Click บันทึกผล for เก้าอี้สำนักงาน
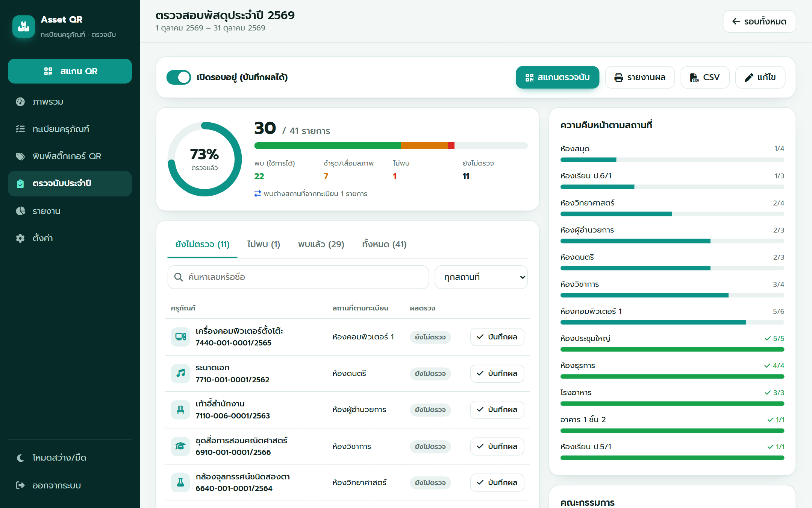812x508 pixels. click(x=497, y=409)
